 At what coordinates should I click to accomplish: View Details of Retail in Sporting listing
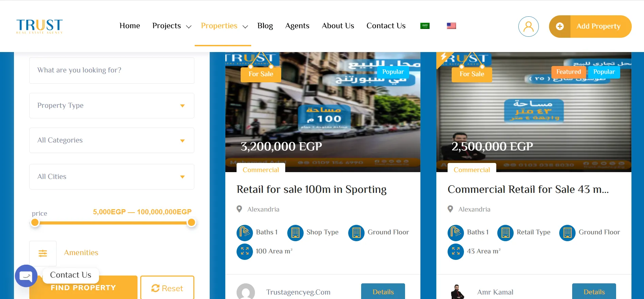point(383,292)
